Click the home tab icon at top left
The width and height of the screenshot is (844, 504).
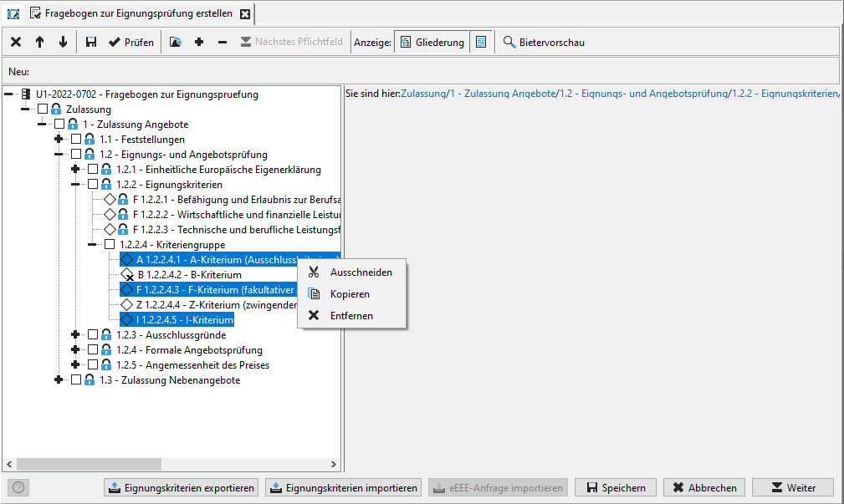[13, 13]
